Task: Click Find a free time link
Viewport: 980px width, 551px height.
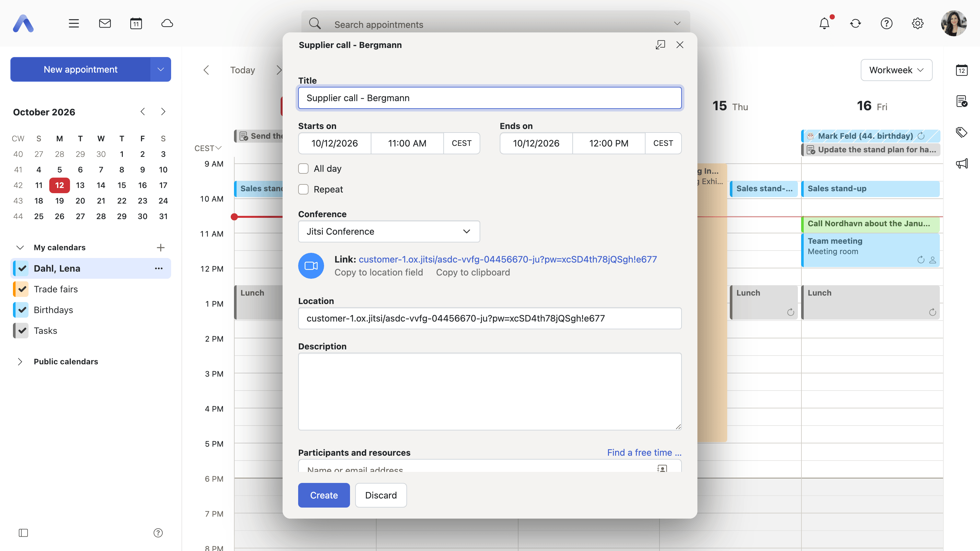Action: coord(644,452)
